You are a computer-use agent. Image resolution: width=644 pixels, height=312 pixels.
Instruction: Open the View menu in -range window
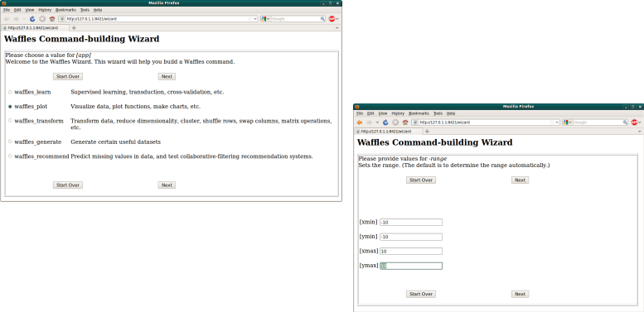(x=383, y=113)
